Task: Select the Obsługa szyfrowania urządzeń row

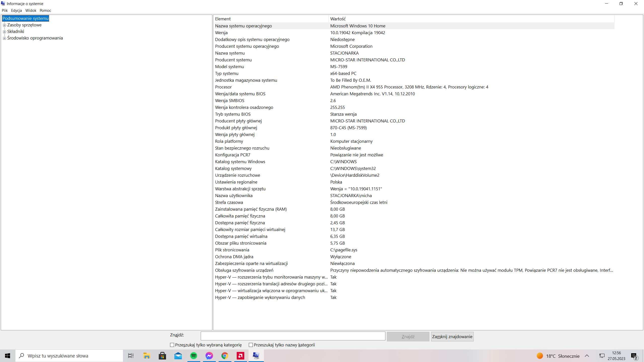Action: click(414, 270)
